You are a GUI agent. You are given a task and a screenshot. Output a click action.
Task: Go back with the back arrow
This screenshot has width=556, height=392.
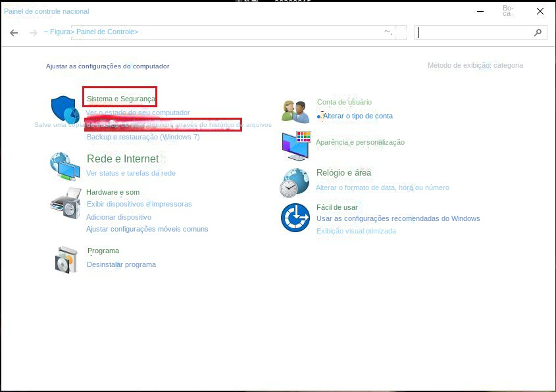pyautogui.click(x=14, y=33)
